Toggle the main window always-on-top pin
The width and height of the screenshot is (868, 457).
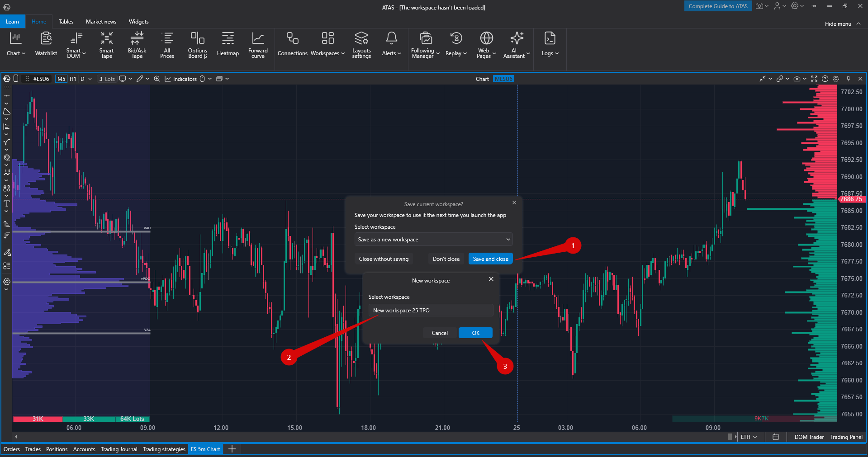point(814,6)
